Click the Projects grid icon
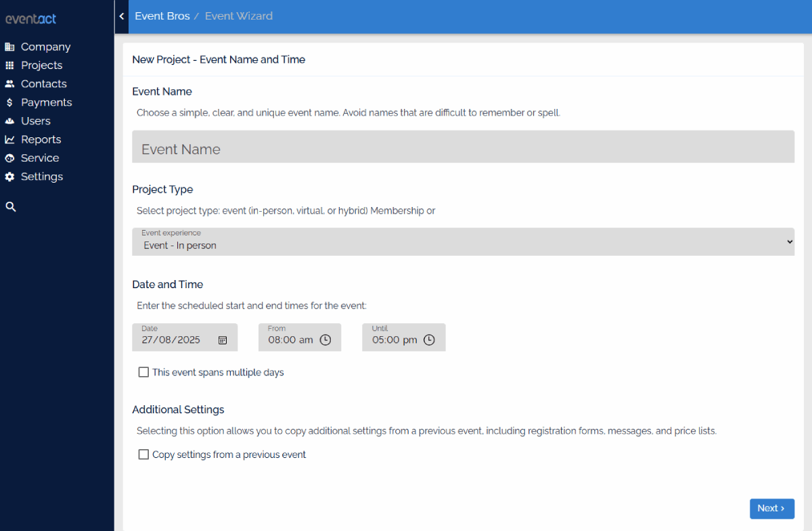Image resolution: width=812 pixels, height=531 pixels. (x=9, y=66)
